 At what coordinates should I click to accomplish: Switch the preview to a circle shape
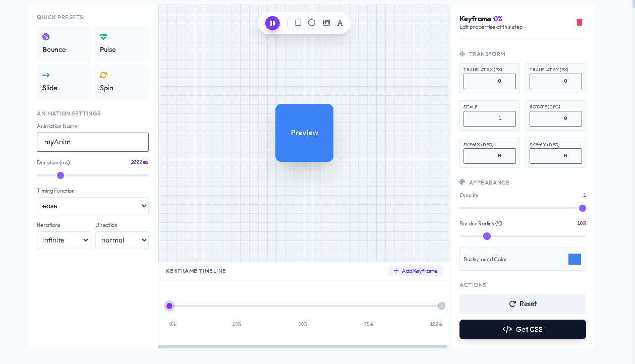312,23
